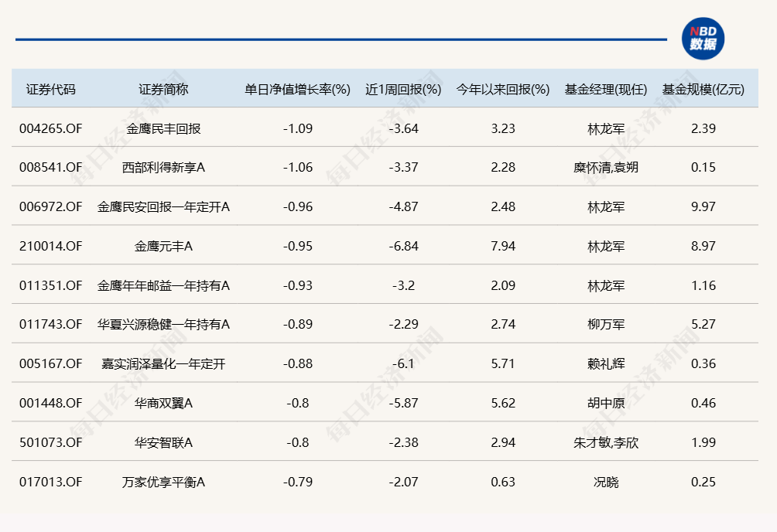Click weekly return value -4.87
Screen dimensions: 777x532
(x=403, y=206)
